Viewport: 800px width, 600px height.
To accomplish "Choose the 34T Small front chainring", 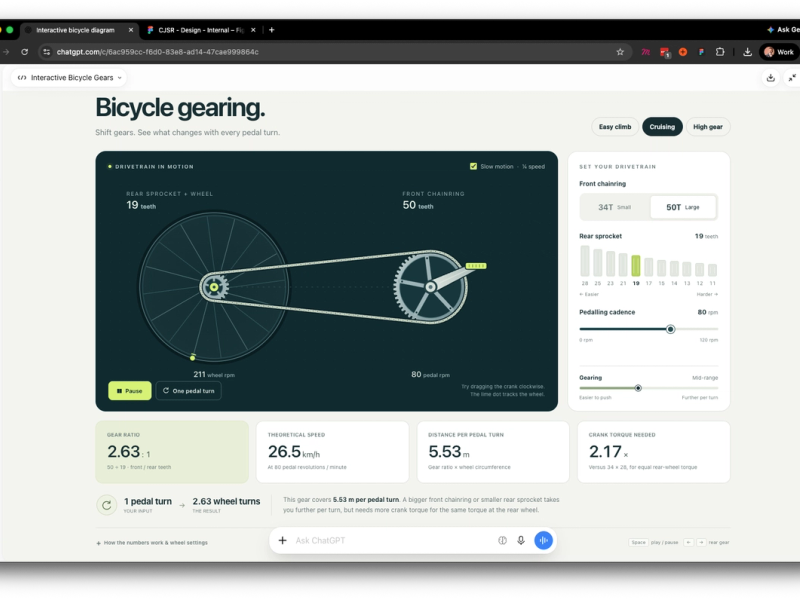I will pos(615,207).
